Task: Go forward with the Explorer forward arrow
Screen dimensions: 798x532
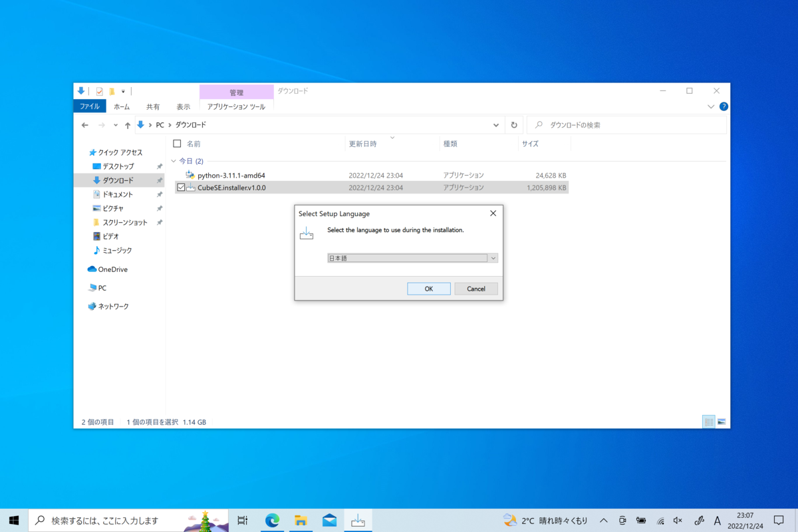Action: 102,125
